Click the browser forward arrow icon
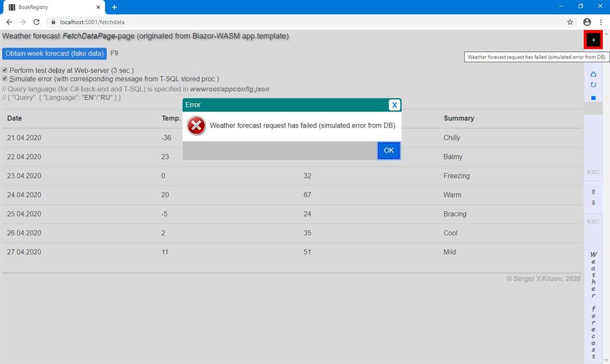 23,21
